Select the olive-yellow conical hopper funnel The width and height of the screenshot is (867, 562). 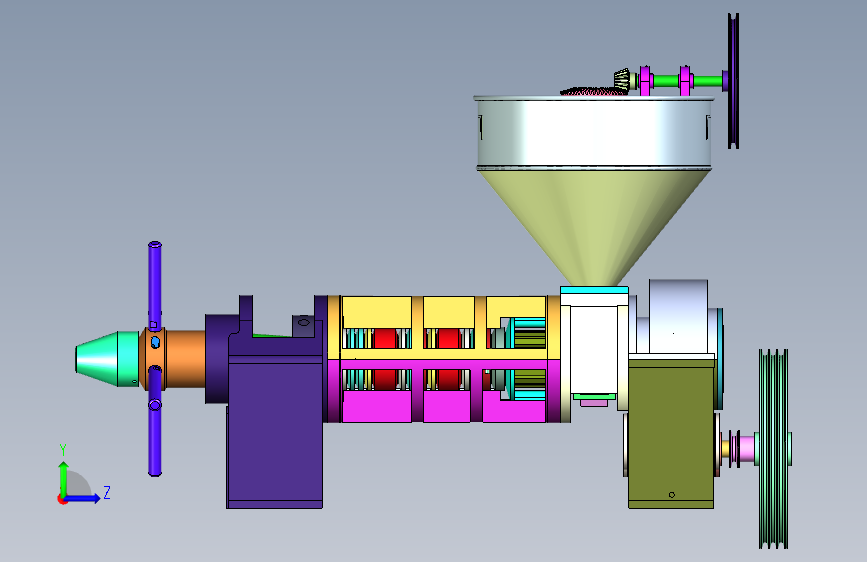point(594,226)
